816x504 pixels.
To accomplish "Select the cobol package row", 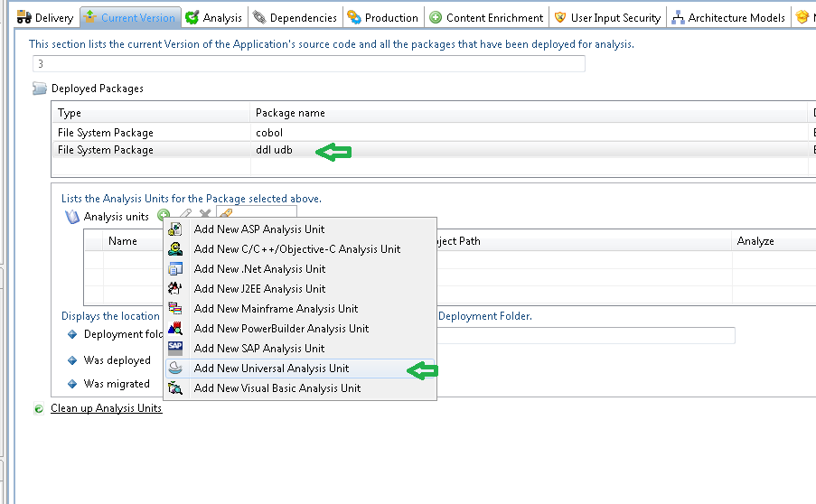I will (x=269, y=133).
